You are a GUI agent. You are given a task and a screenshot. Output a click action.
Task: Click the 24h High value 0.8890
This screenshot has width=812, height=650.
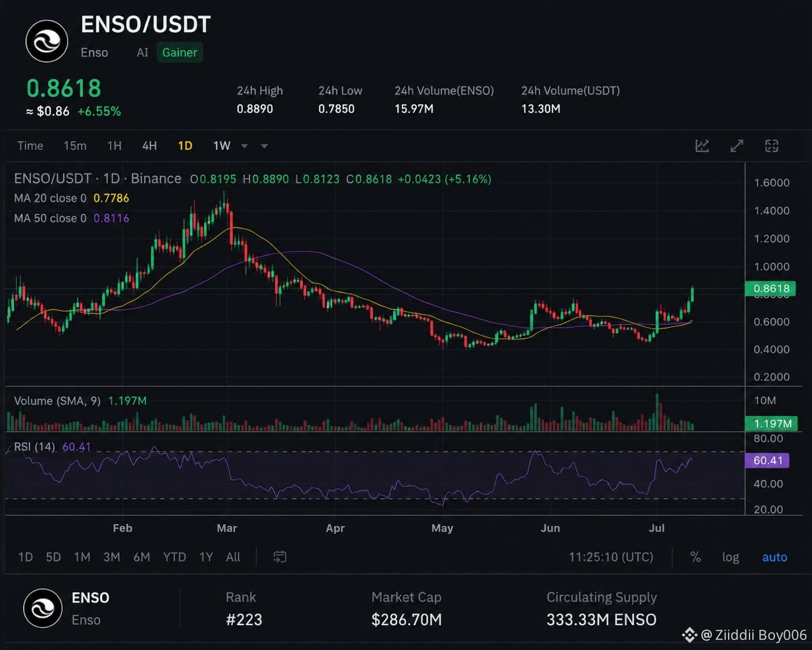click(255, 108)
